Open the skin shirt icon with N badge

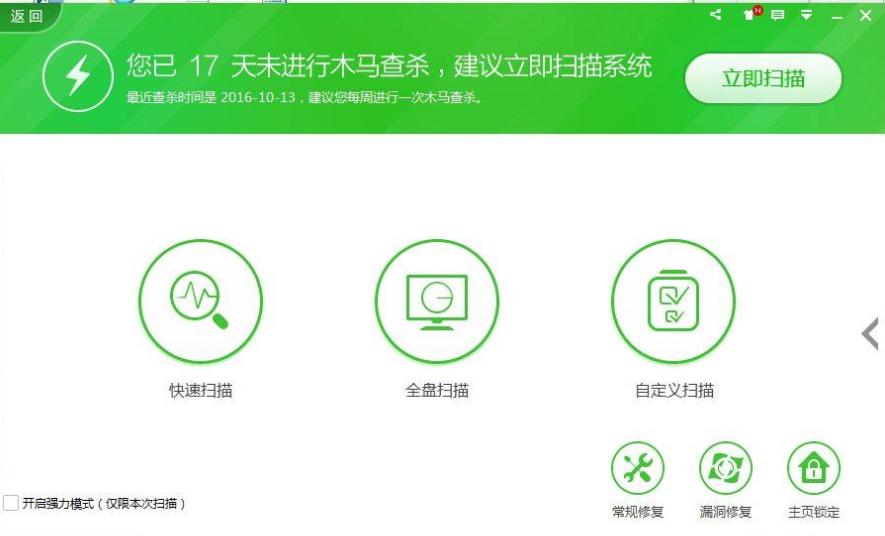pos(749,15)
